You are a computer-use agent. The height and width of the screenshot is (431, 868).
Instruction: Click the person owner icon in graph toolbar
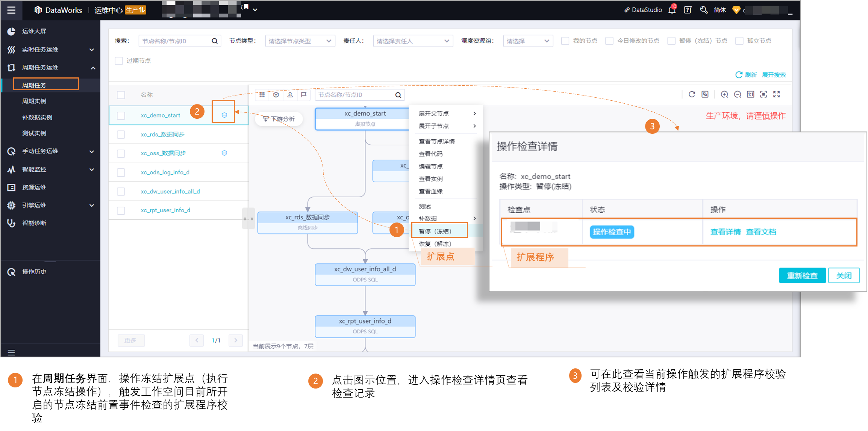point(290,95)
